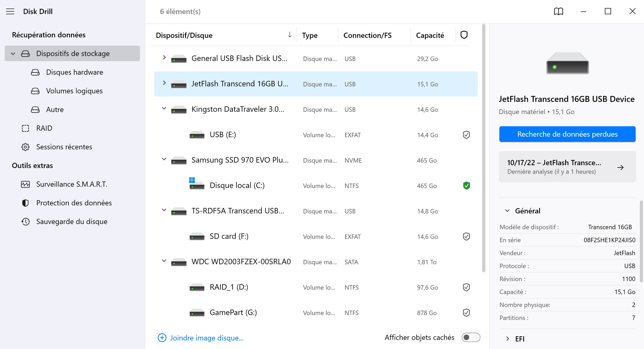
Task: Click the sort arrow in Dispositif/Disque header
Action: point(290,34)
